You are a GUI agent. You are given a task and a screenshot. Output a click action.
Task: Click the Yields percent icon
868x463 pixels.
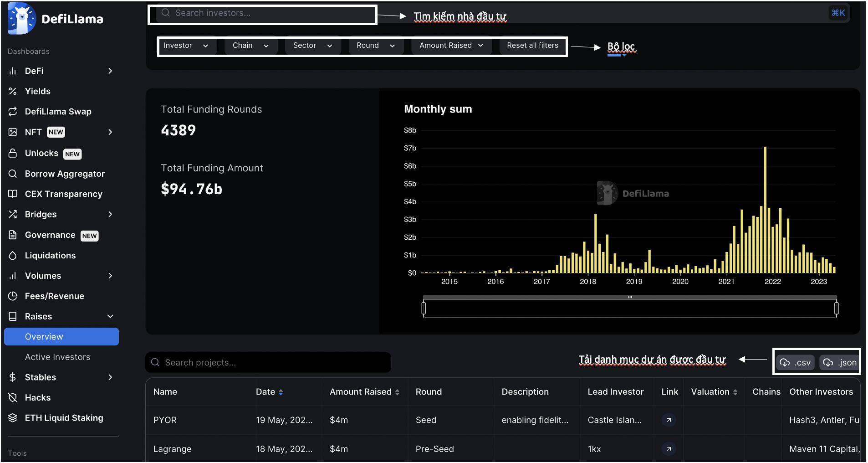pos(13,91)
